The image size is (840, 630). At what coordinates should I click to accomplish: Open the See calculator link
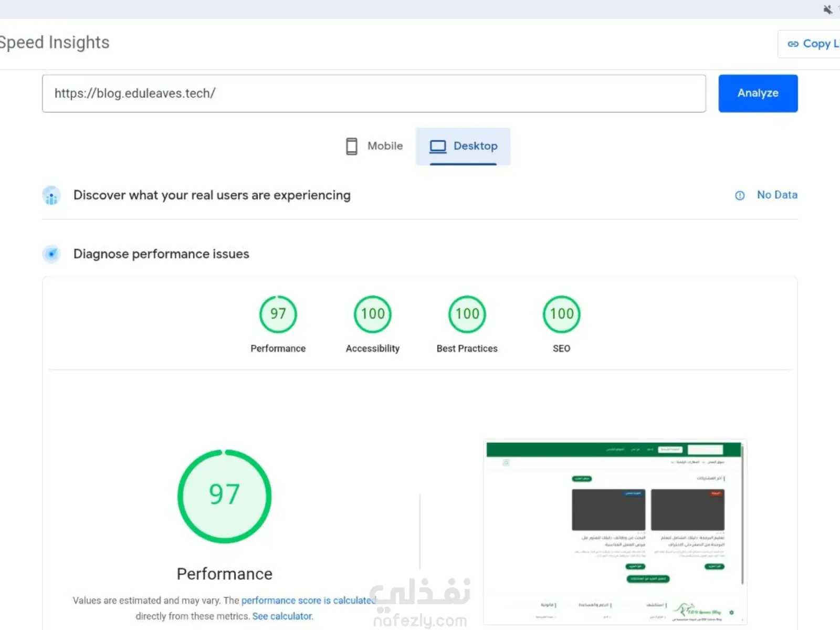tap(282, 616)
